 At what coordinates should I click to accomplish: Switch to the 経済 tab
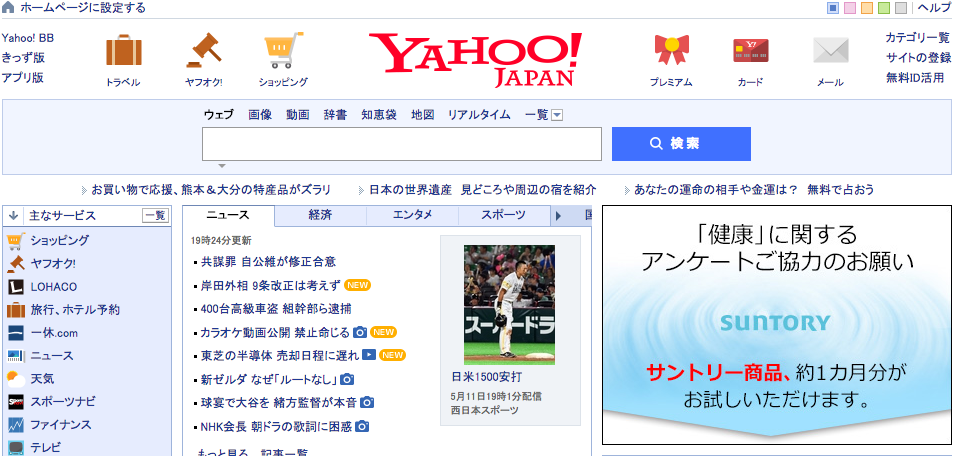click(320, 215)
